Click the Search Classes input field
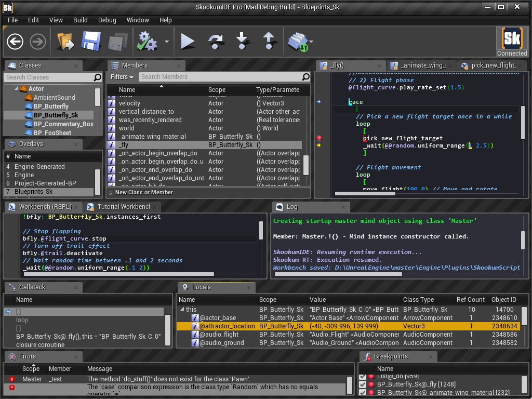 pos(49,77)
